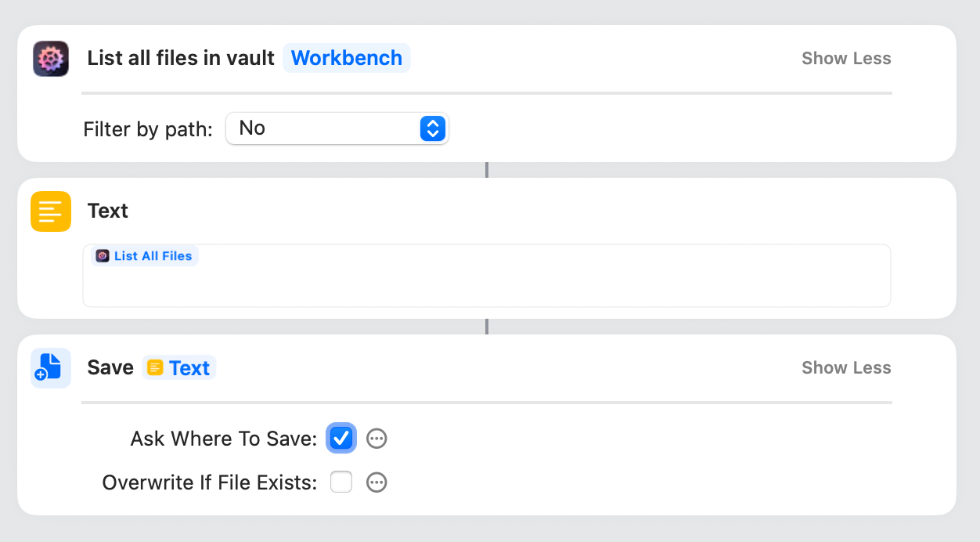
Task: Enable Overwrite If File Exists checkbox
Action: tap(341, 482)
